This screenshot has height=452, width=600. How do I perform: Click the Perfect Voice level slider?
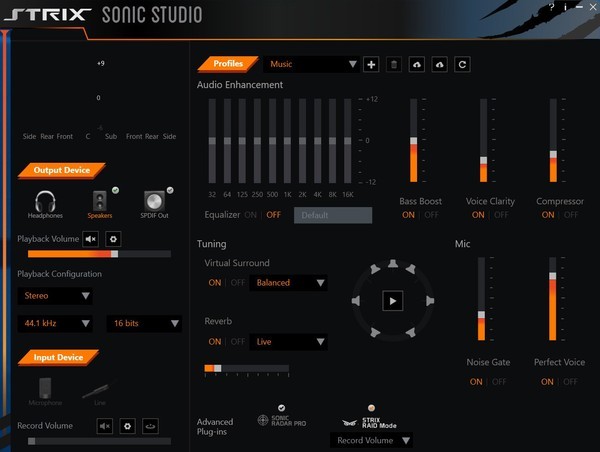click(x=553, y=299)
